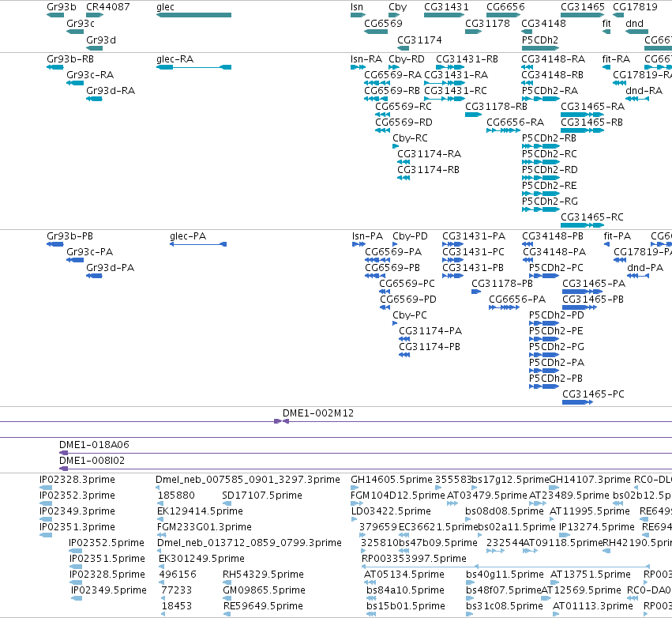This screenshot has height=618, width=672.
Task: Select the dnd-PA protein label
Action: [x=645, y=268]
